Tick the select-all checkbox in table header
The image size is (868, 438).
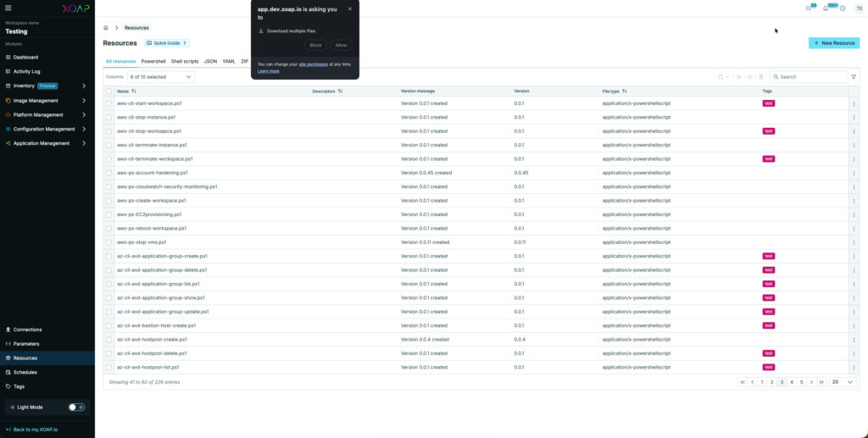tap(108, 91)
